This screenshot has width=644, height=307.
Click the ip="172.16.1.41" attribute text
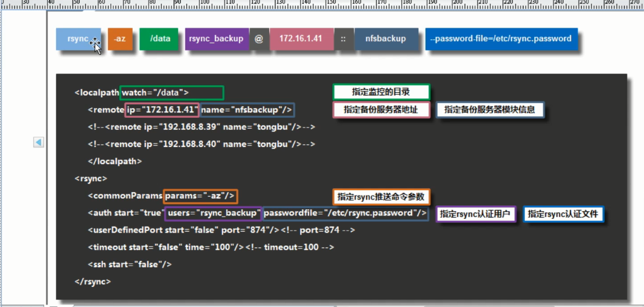(162, 110)
